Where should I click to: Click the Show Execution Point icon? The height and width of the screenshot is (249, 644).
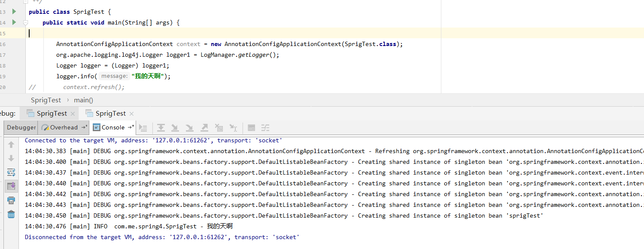point(143,127)
